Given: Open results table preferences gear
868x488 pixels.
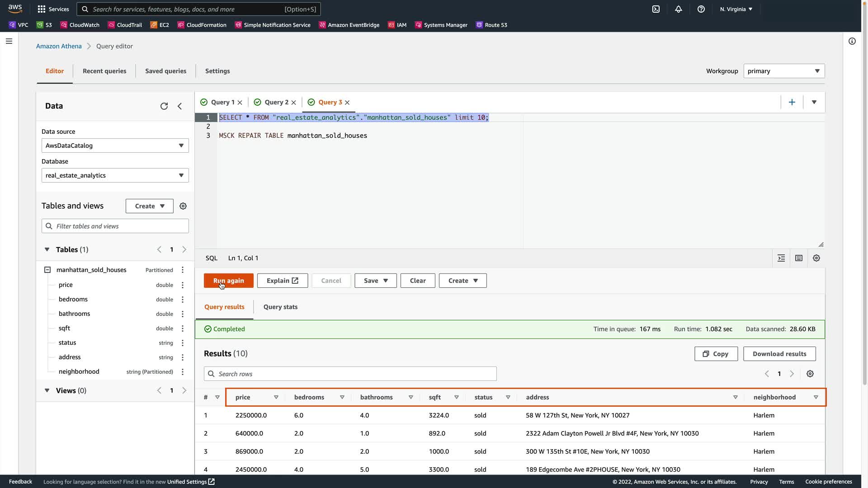Looking at the screenshot, I should click(x=810, y=374).
